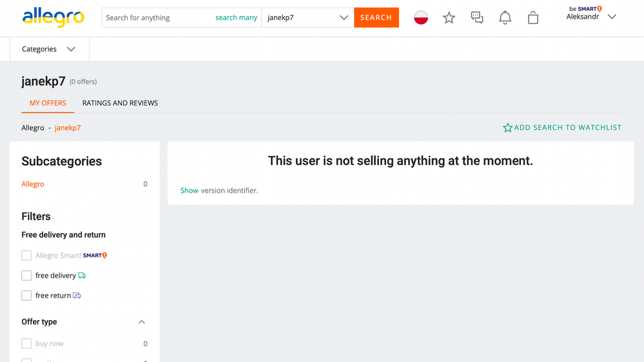
Task: Open the Allegro breadcrumb link
Action: [32, 128]
